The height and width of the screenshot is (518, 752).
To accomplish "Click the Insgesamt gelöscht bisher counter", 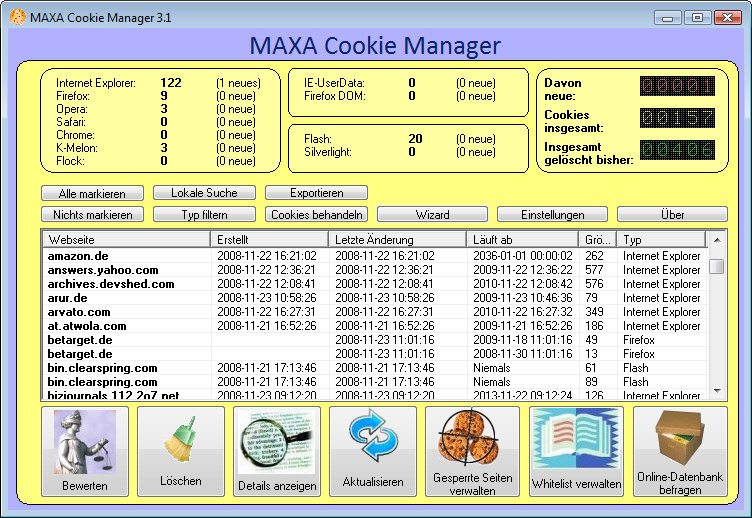I will (677, 150).
